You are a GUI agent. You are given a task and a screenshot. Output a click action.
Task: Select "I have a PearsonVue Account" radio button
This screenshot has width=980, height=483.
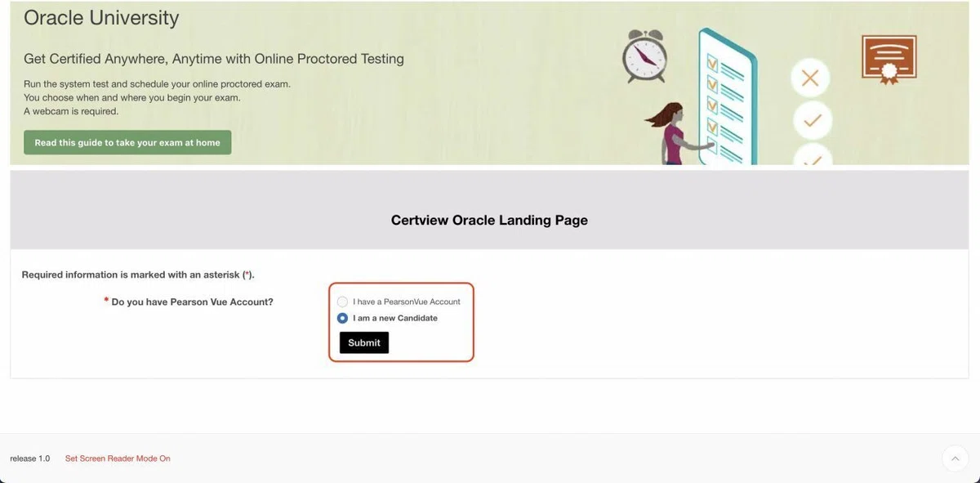tap(343, 302)
